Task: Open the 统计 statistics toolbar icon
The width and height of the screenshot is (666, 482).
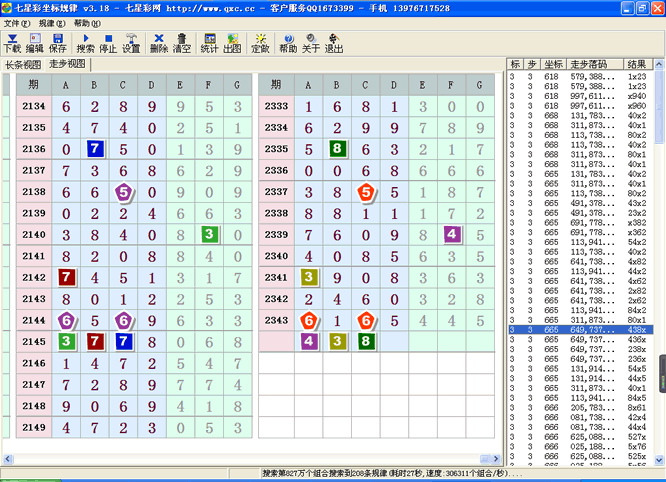Action: [x=209, y=44]
